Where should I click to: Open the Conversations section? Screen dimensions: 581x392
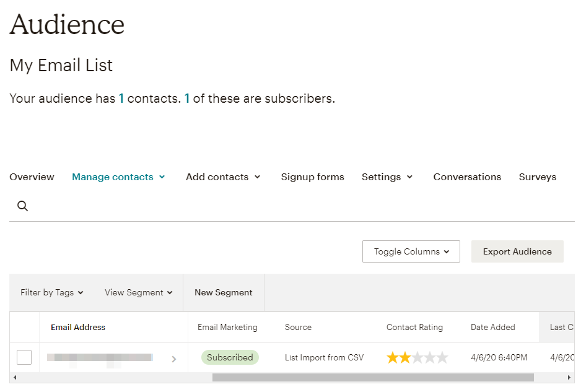pos(467,176)
